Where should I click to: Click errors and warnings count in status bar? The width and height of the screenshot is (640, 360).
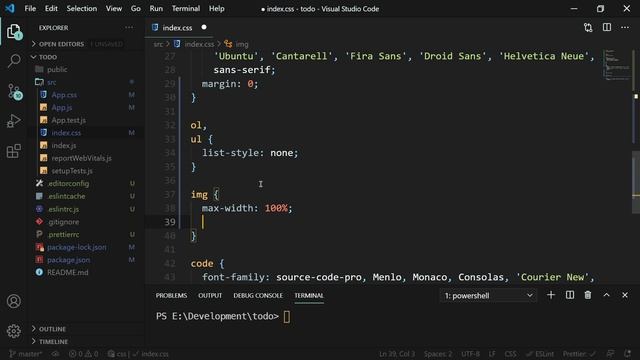coord(83,354)
